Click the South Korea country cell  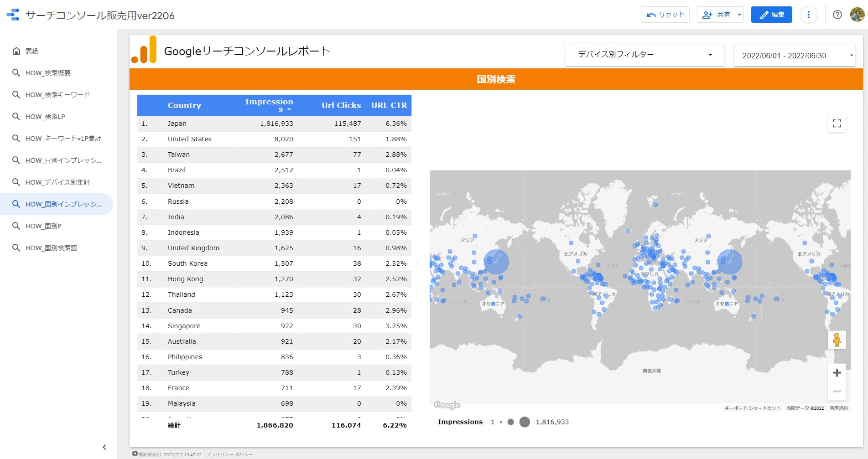tap(187, 263)
